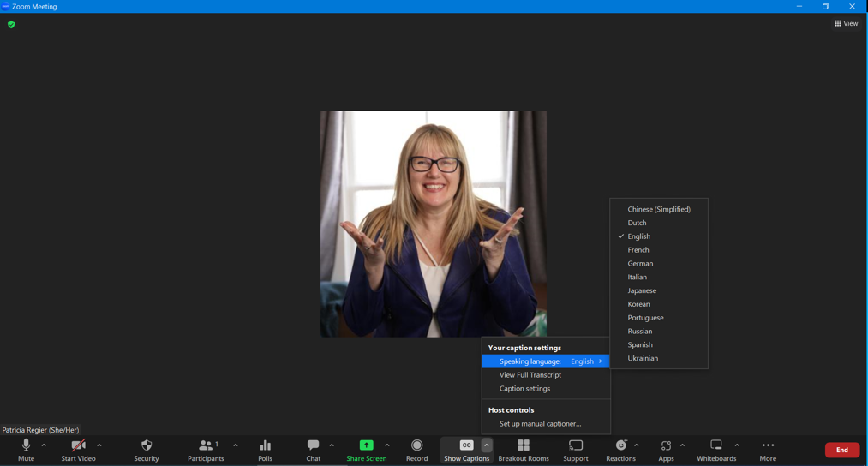Expand the arrow beside Participants

[236, 445]
